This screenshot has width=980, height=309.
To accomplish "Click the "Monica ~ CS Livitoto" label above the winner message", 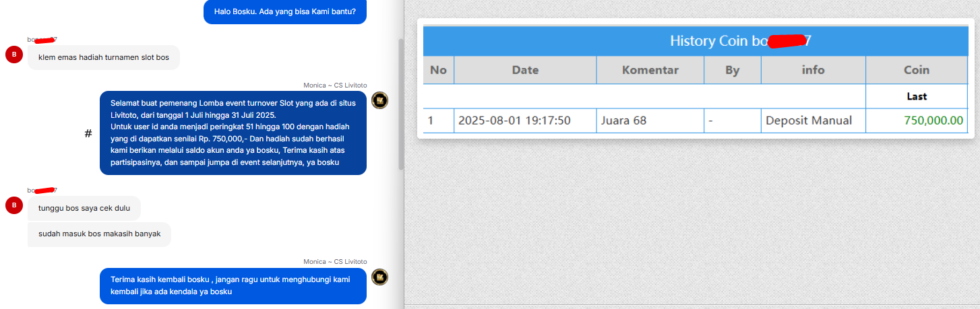I will (x=335, y=85).
